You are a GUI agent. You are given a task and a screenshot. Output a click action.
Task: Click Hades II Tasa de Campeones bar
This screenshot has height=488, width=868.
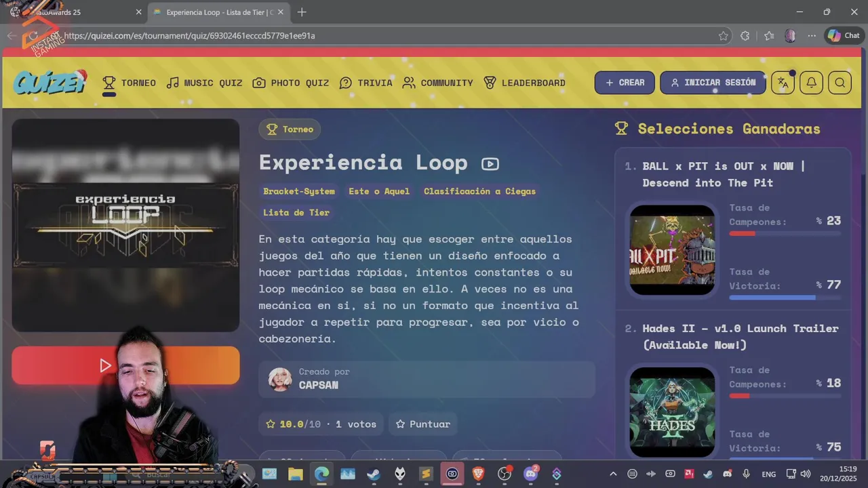click(785, 396)
